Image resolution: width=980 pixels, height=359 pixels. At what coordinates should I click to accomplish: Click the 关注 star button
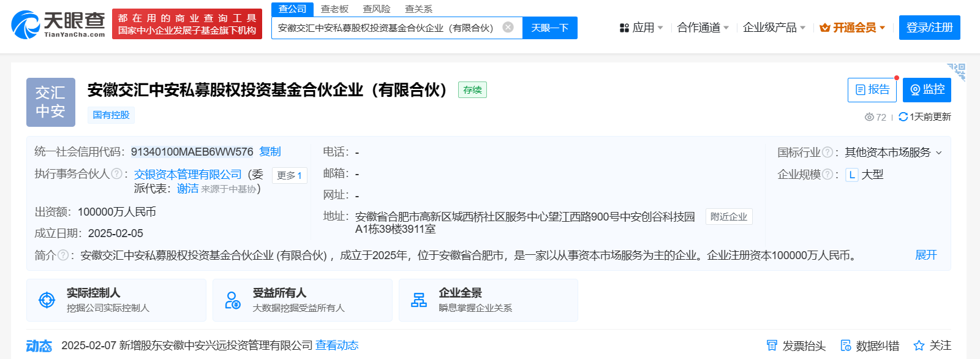tap(932, 346)
